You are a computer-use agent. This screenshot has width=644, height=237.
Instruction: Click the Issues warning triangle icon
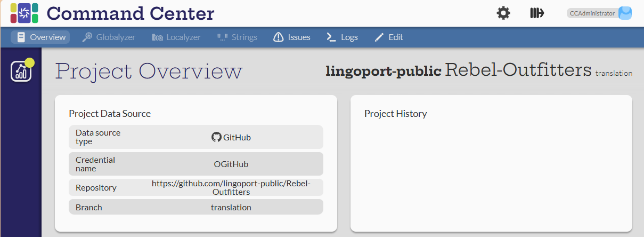(x=278, y=37)
